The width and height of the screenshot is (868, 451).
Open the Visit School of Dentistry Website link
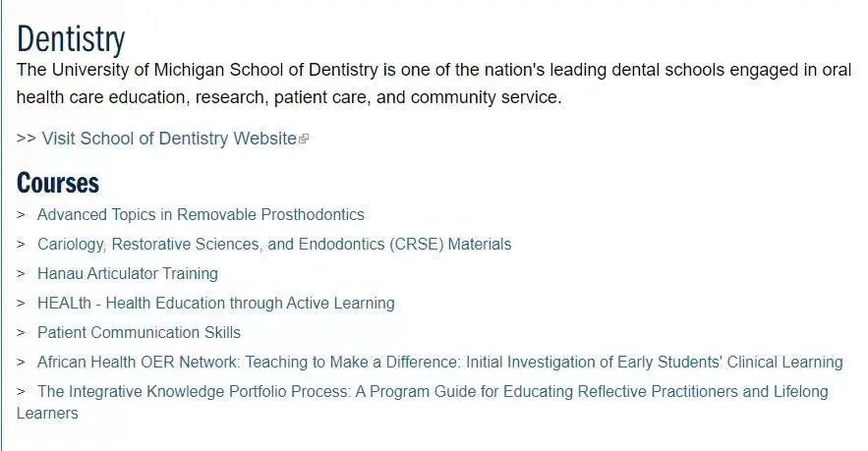pos(169,139)
